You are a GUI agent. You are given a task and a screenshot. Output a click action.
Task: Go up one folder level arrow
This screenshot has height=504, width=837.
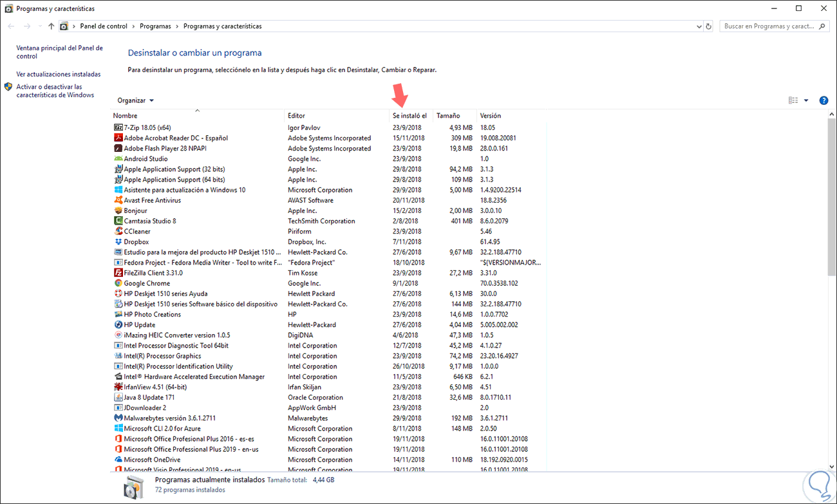pos(52,26)
